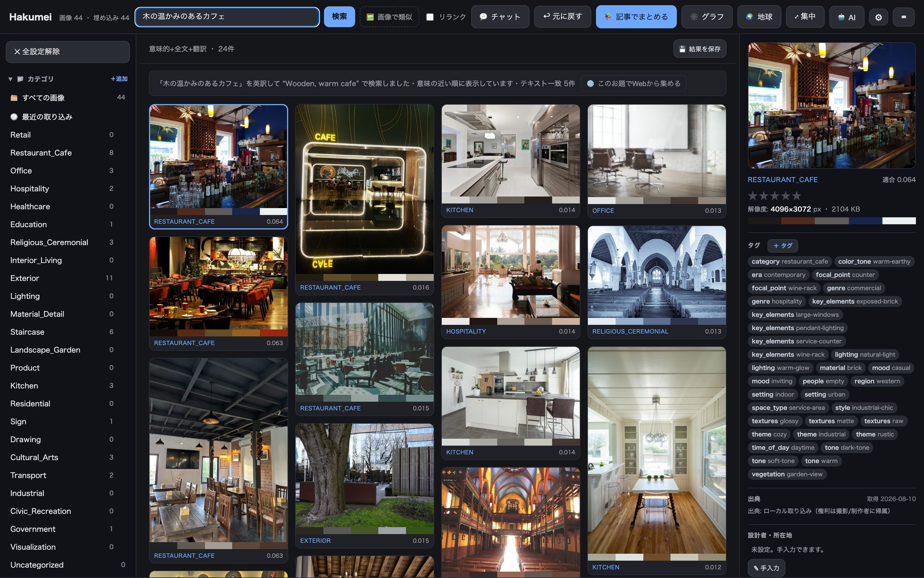Click 手入力 manual entry button
This screenshot has height=578, width=924.
[x=766, y=568]
